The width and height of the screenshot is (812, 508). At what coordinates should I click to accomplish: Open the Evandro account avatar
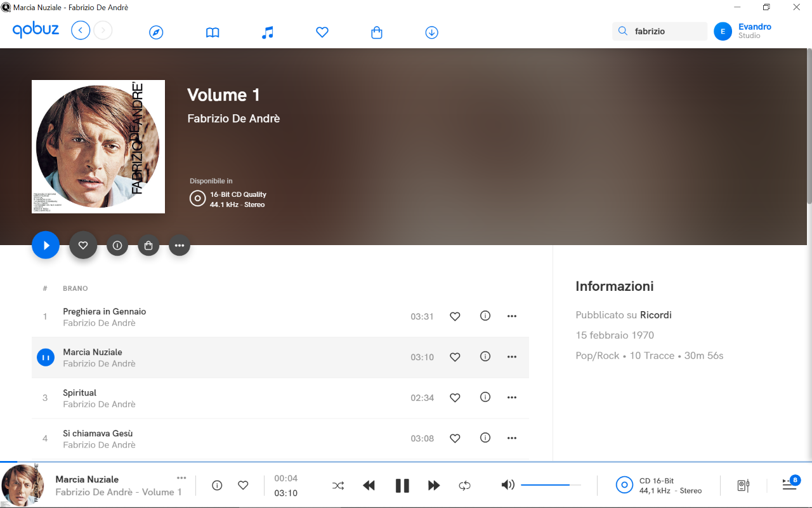coord(723,31)
